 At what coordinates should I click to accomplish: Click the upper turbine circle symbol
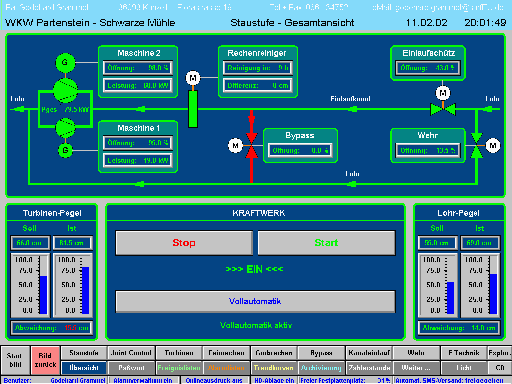[x=65, y=90]
